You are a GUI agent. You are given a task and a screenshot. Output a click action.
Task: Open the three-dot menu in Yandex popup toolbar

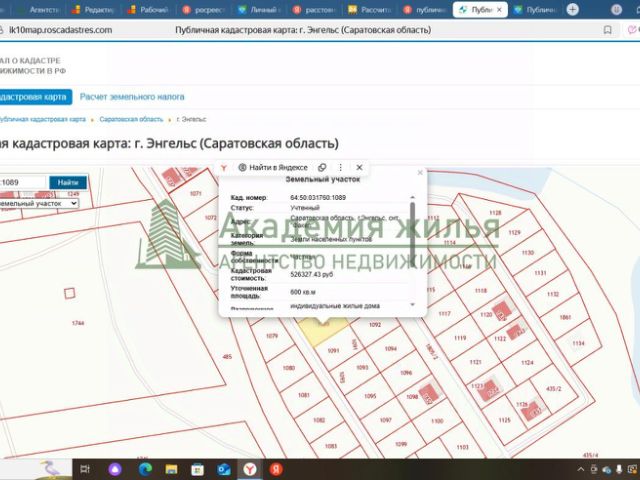340,167
